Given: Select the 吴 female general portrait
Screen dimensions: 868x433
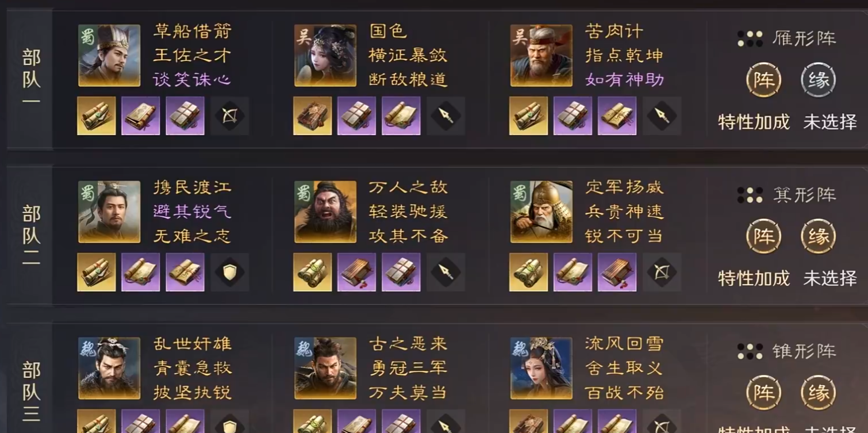Looking at the screenshot, I should (x=325, y=55).
